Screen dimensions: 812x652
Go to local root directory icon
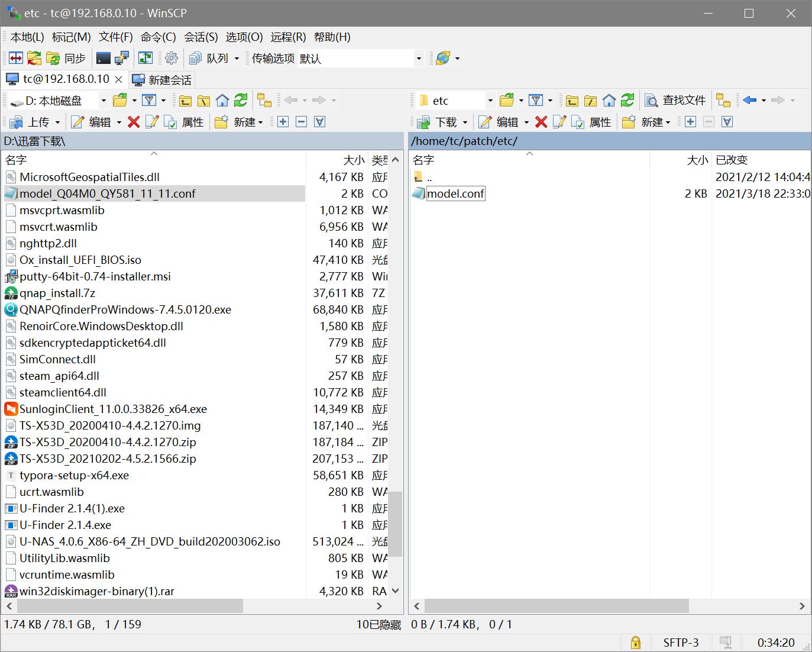204,101
